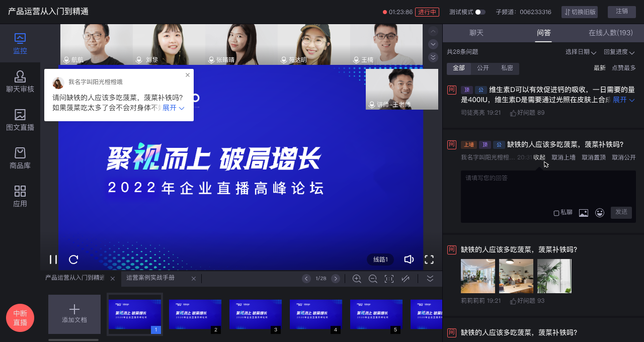The height and width of the screenshot is (342, 644).
Task: Enter fullscreen video mode
Action: 429,260
